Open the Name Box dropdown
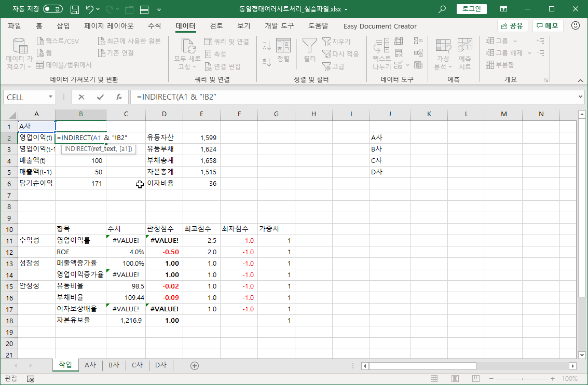 [x=51, y=97]
